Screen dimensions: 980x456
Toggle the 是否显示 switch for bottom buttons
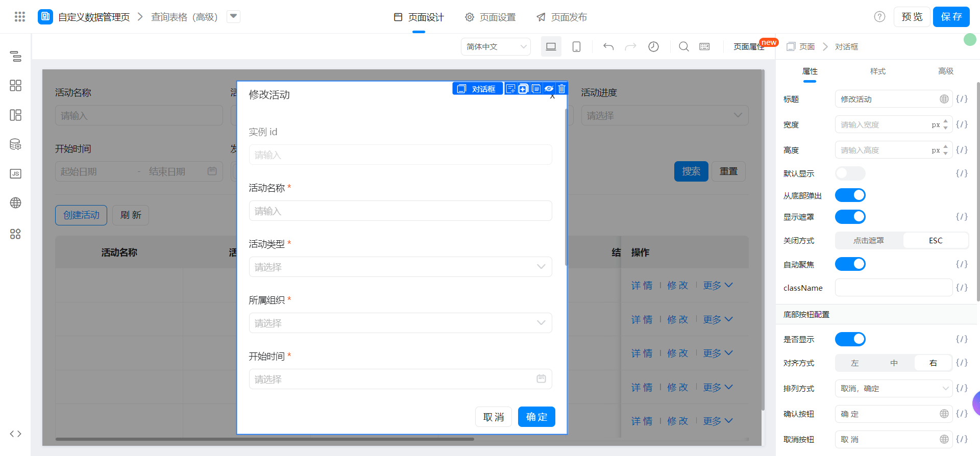pyautogui.click(x=850, y=339)
